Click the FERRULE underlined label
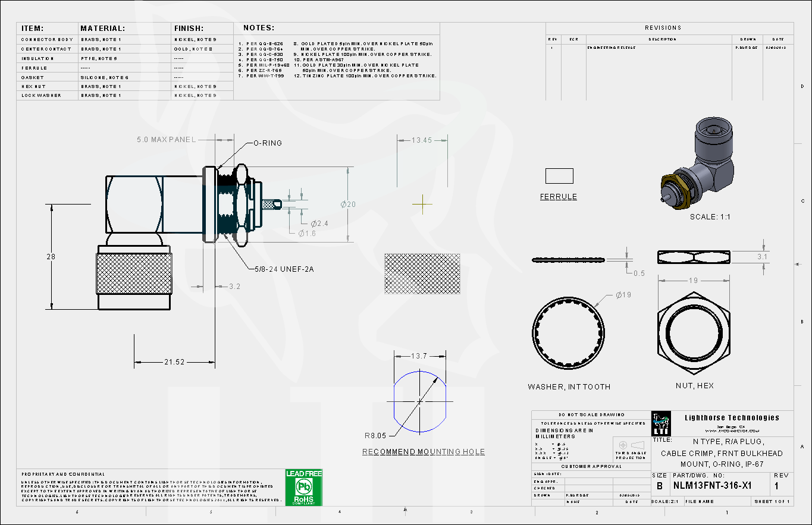Image resolution: width=812 pixels, height=525 pixels. (558, 197)
